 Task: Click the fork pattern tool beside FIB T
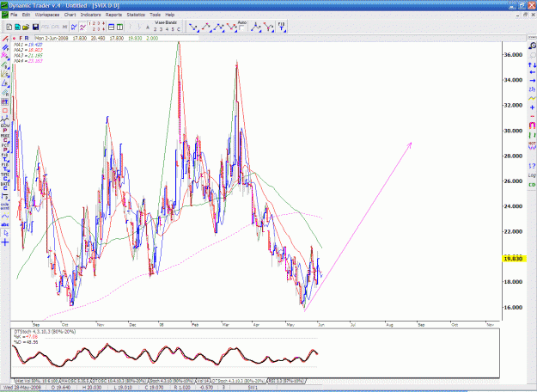point(268,28)
